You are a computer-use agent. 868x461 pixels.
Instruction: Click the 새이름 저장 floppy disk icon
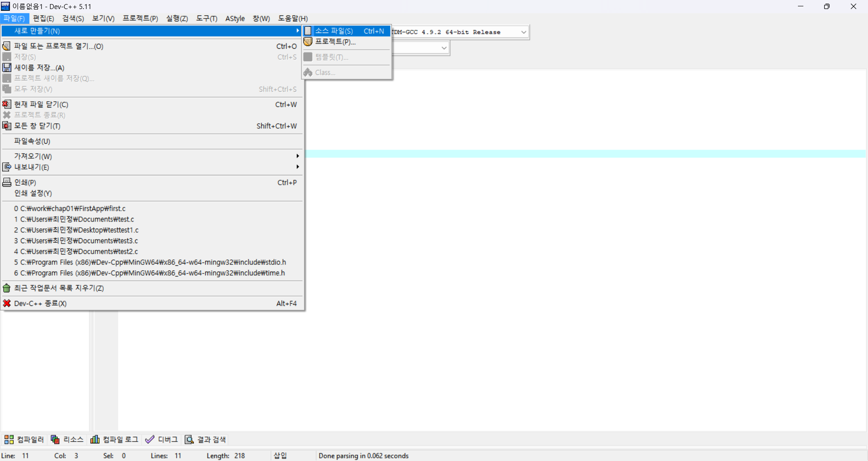click(x=7, y=67)
